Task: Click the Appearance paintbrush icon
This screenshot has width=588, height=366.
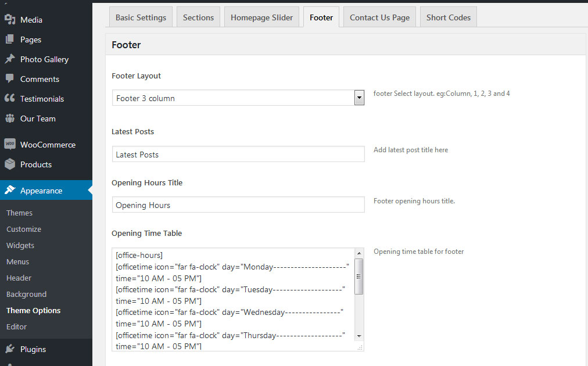Action: (10, 190)
